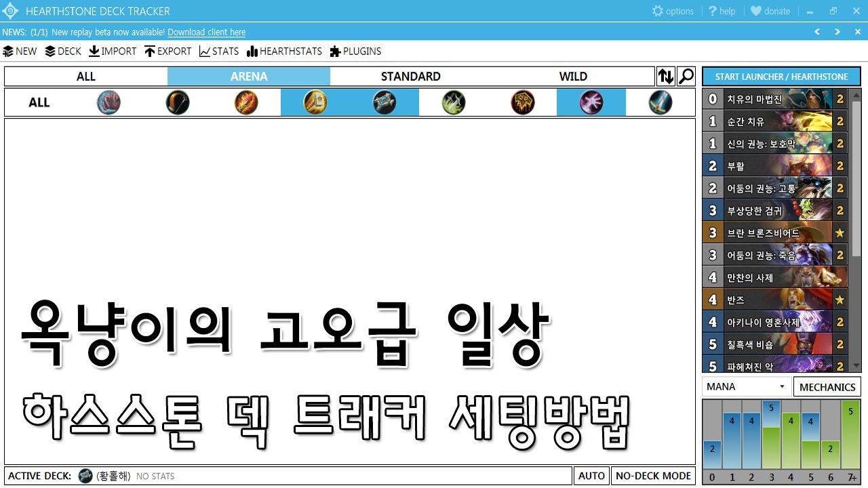Click the mana curve bar for cost 0
868x488 pixels.
[712, 455]
